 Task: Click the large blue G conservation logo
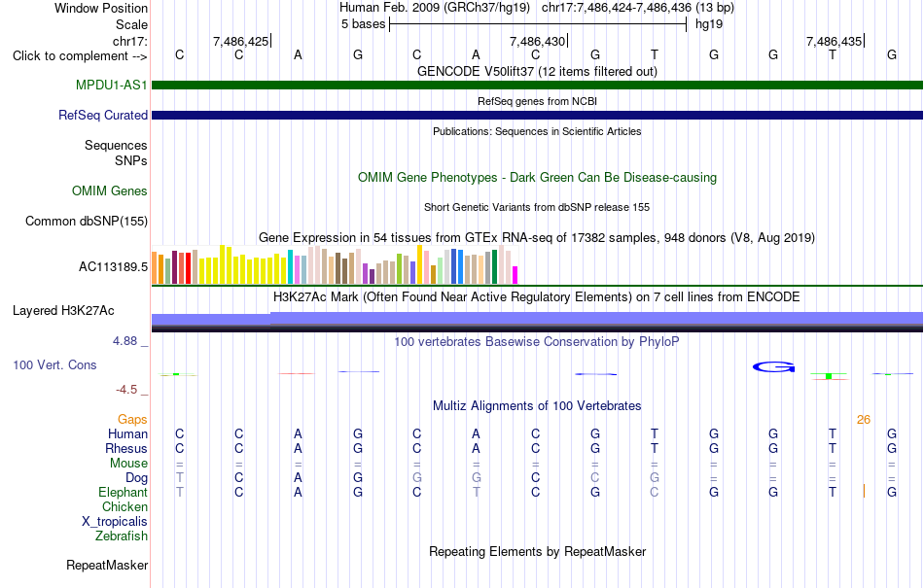pyautogui.click(x=774, y=367)
